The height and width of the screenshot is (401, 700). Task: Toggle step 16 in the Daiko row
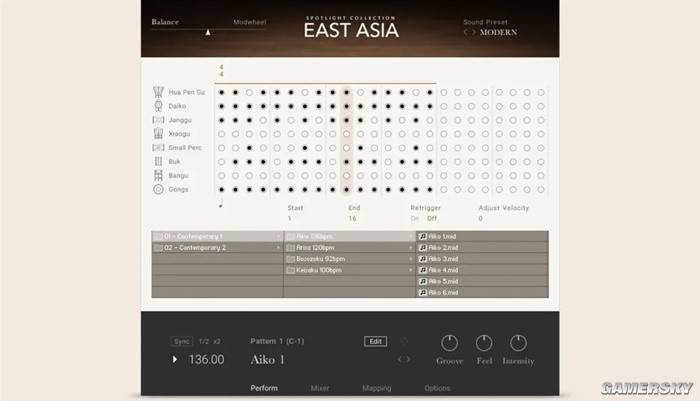coord(429,106)
